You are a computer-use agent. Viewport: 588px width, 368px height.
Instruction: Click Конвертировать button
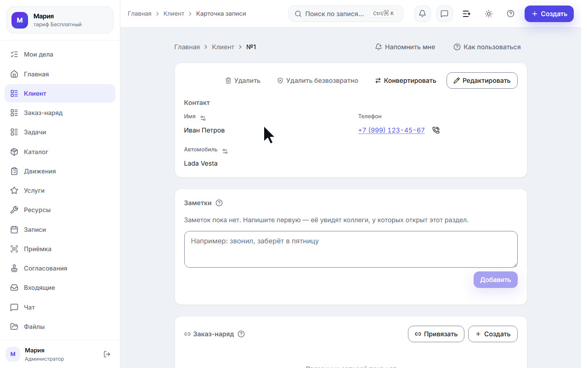(x=406, y=80)
